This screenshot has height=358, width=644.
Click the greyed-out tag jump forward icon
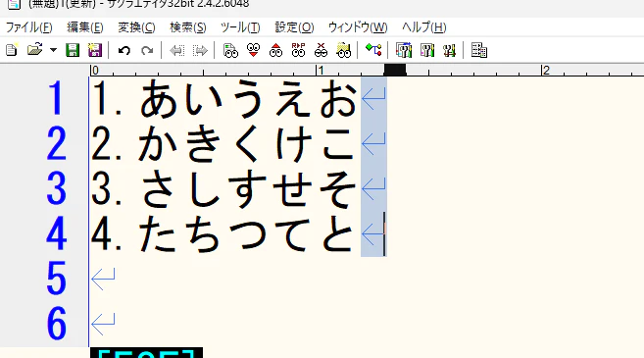coord(200,51)
